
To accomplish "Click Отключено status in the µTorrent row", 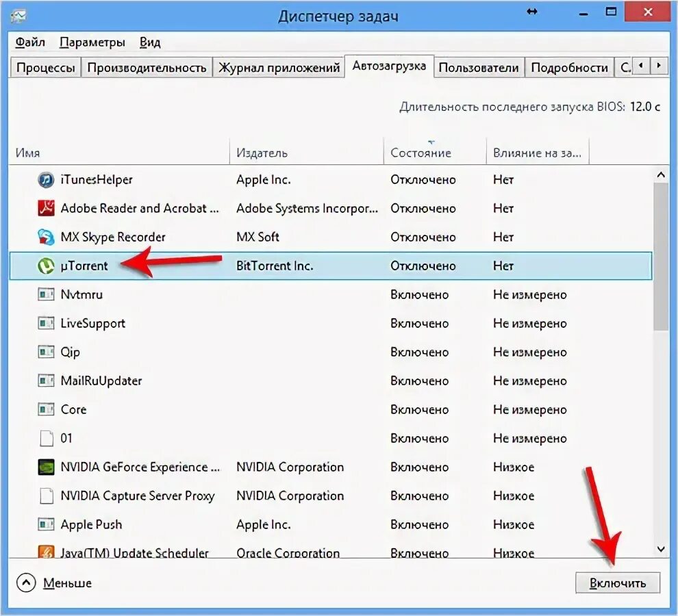I will 423,266.
